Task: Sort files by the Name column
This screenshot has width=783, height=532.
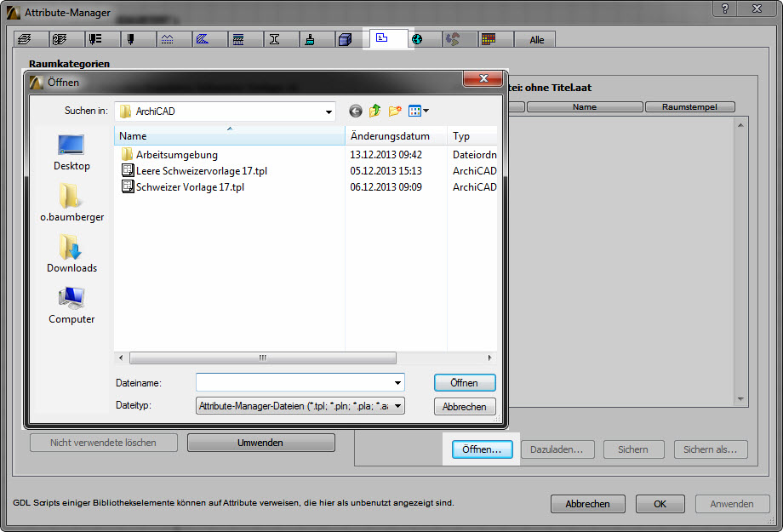Action: (x=230, y=136)
